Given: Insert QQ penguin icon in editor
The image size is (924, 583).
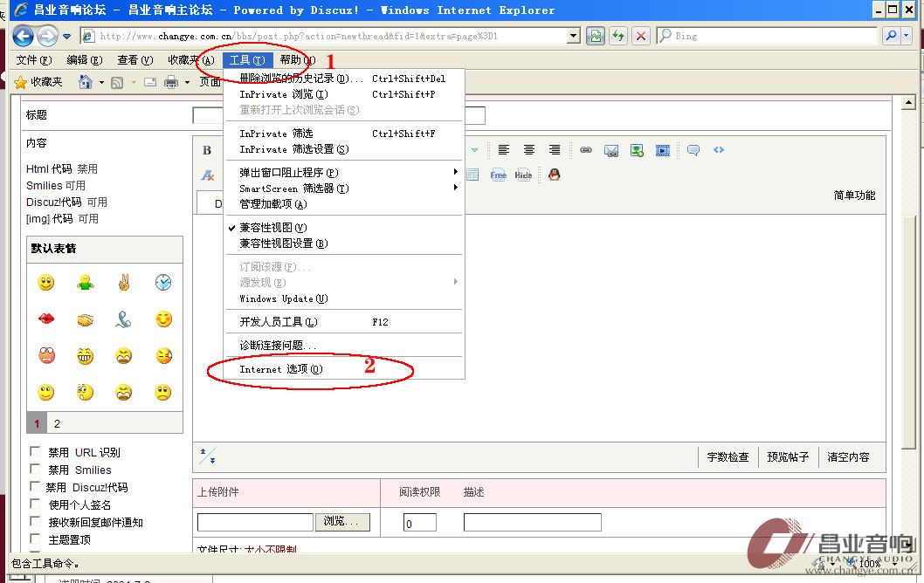Looking at the screenshot, I should (554, 175).
